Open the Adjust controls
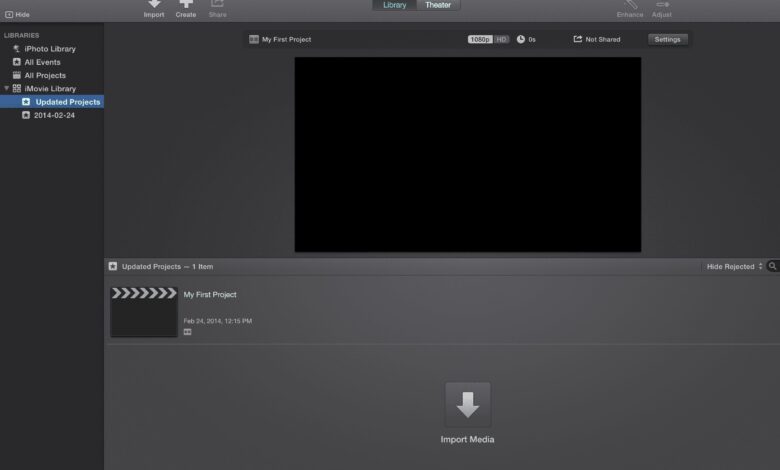The width and height of the screenshot is (780, 470). [x=662, y=8]
